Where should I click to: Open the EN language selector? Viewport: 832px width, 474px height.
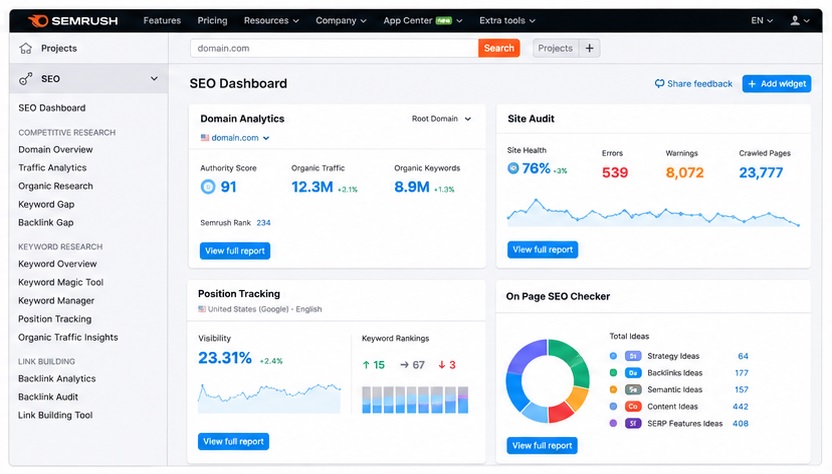761,21
